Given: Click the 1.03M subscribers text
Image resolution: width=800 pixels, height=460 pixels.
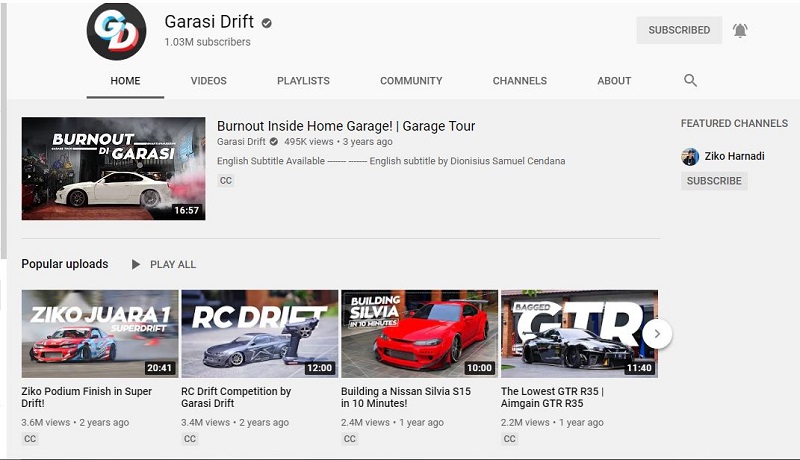Looking at the screenshot, I should [207, 42].
